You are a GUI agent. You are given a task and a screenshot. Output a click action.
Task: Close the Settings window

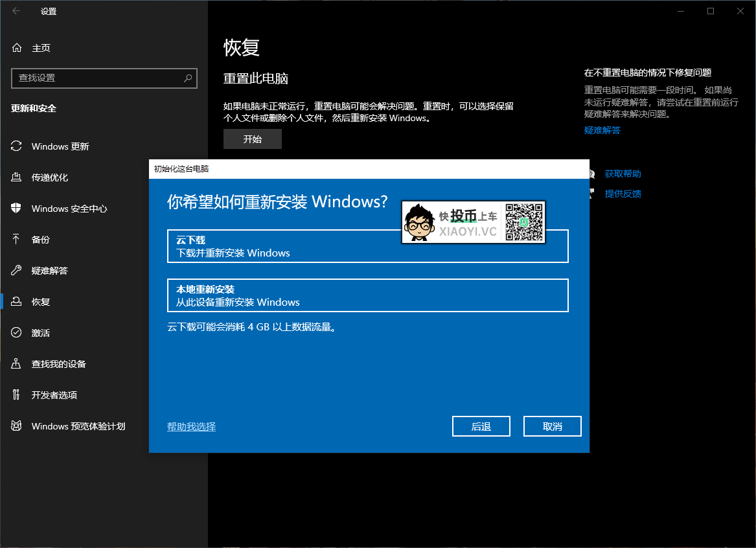tap(740, 10)
